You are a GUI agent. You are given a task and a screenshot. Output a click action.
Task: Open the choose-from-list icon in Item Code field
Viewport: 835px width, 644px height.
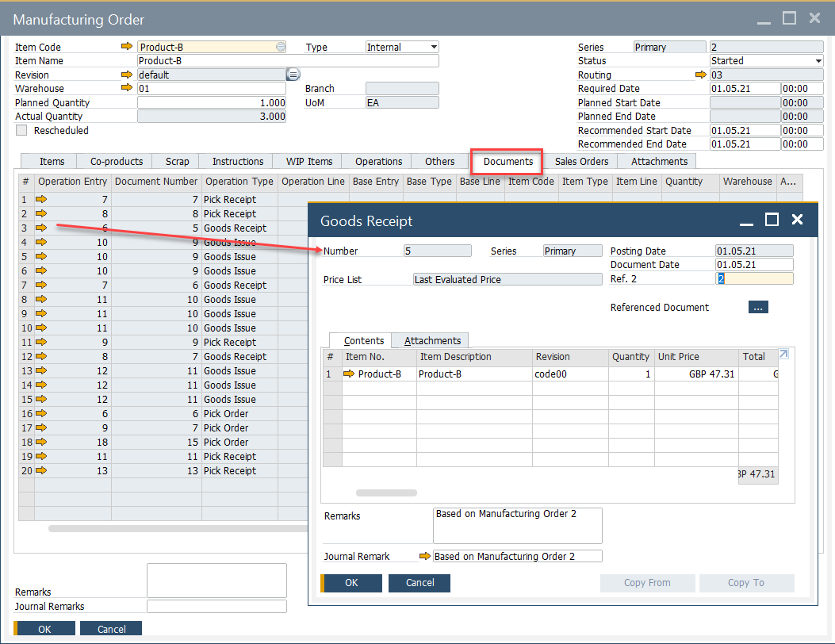click(282, 47)
